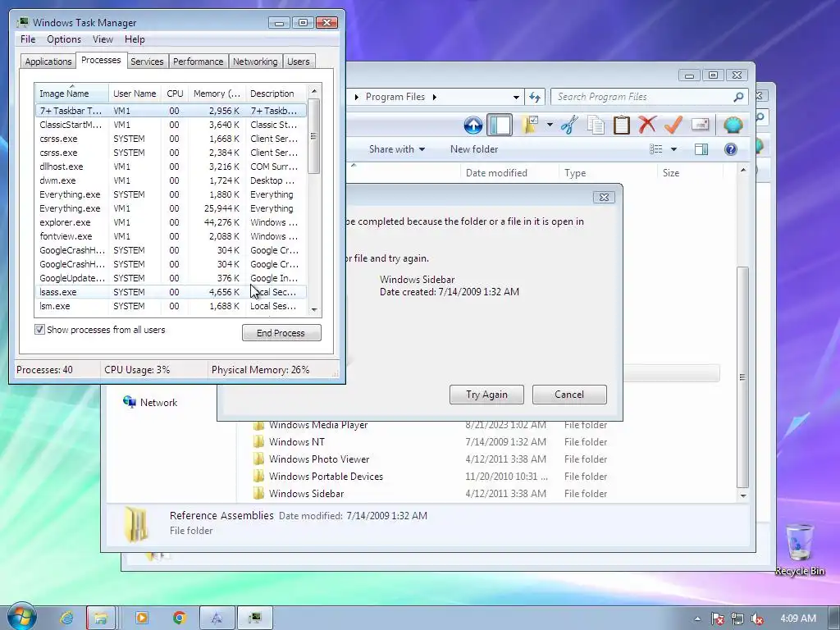Viewport: 840px width, 630px height.
Task: Click the Paste clipboard icon
Action: coord(622,125)
